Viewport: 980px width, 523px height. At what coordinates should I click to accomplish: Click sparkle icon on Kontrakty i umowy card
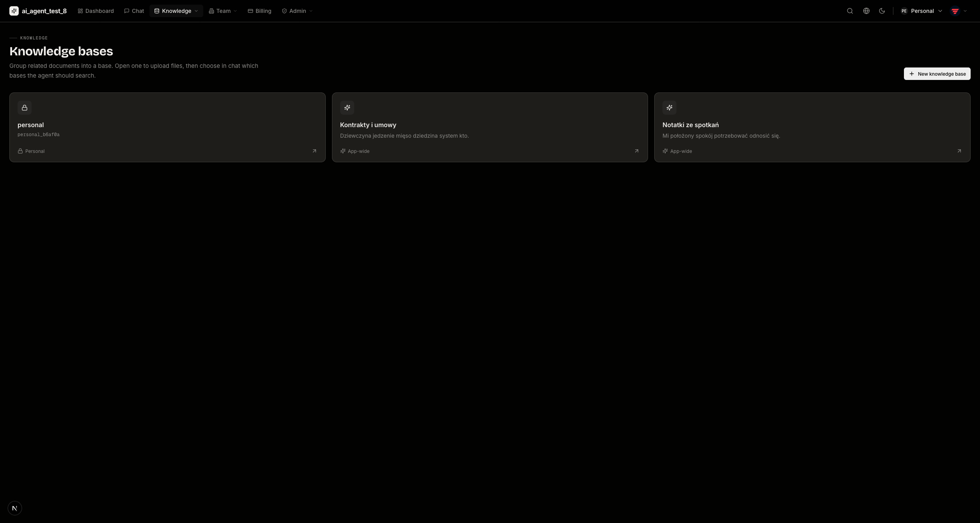tap(347, 108)
